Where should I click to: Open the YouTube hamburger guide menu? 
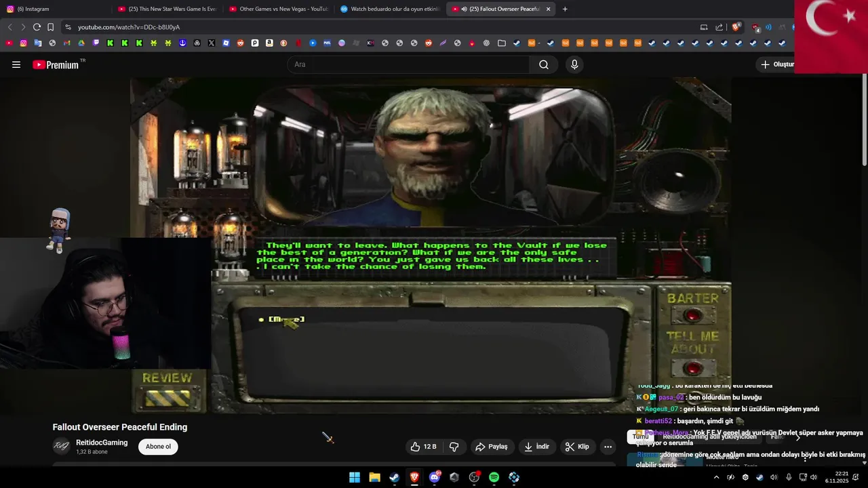16,64
